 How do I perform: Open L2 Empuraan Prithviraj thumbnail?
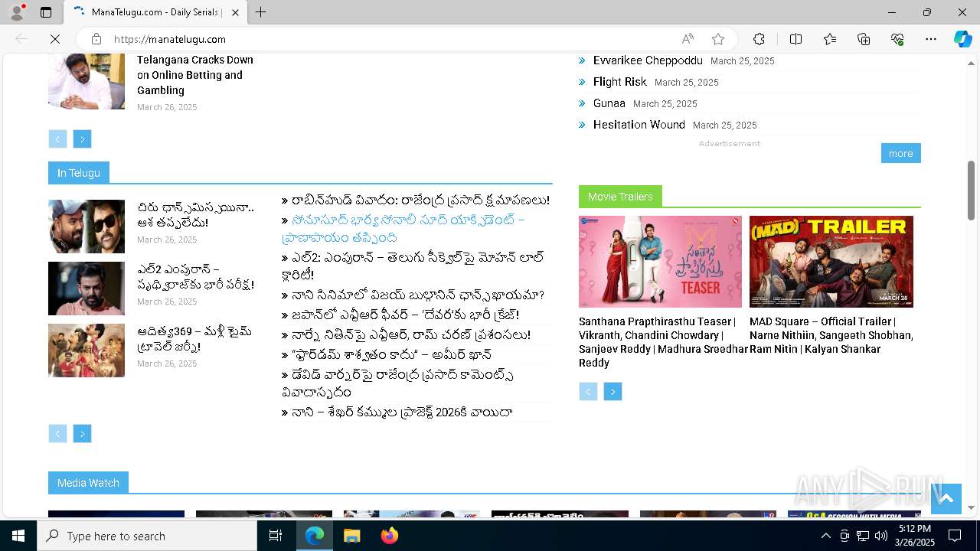pyautogui.click(x=87, y=289)
